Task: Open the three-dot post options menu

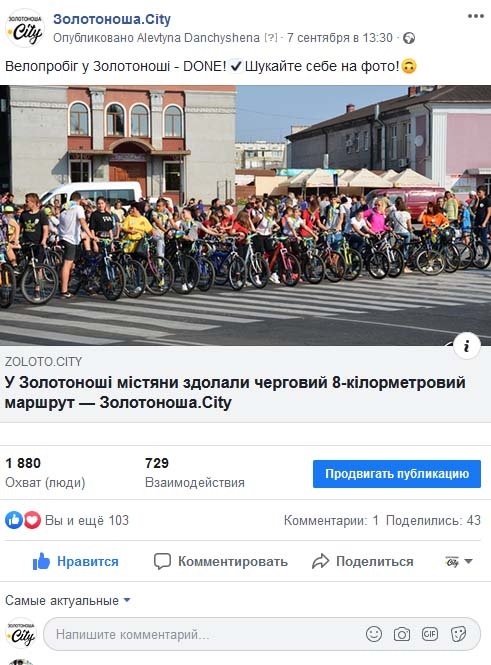Action: tap(476, 17)
